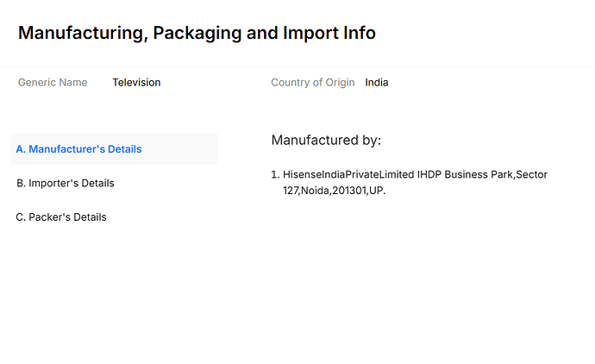595x364 pixels.
Task: Click the Manufactured by heading
Action: pos(326,141)
